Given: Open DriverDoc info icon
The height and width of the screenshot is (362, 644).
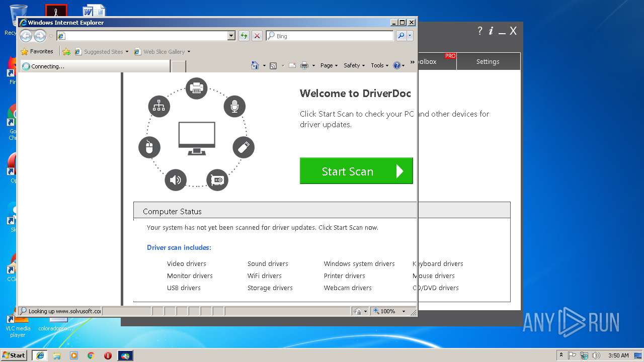Looking at the screenshot, I should point(491,31).
